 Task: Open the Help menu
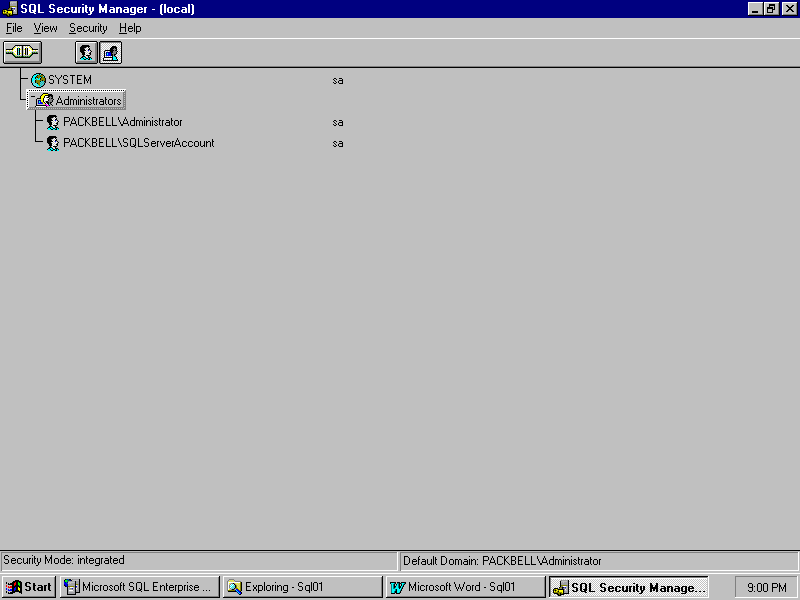(x=130, y=28)
